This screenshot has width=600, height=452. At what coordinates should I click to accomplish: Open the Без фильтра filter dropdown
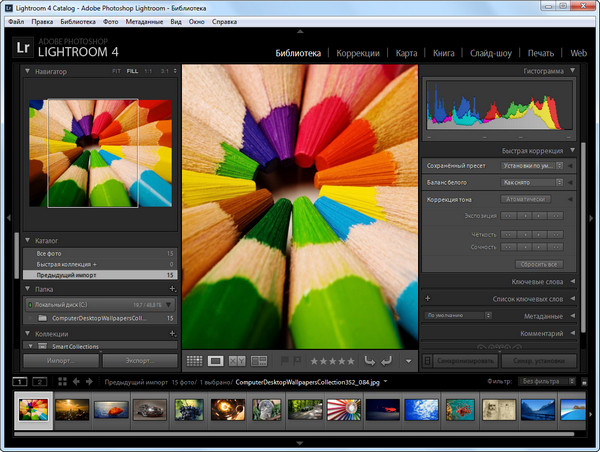pyautogui.click(x=547, y=381)
